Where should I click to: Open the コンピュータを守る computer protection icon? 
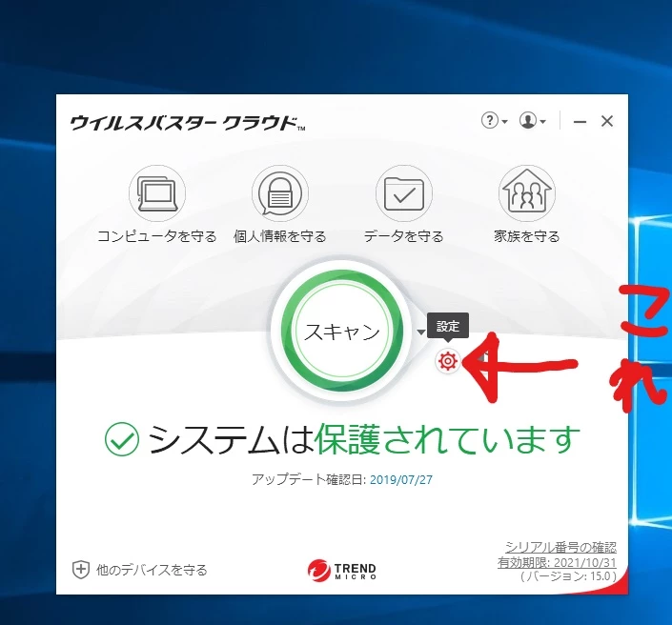(x=157, y=193)
